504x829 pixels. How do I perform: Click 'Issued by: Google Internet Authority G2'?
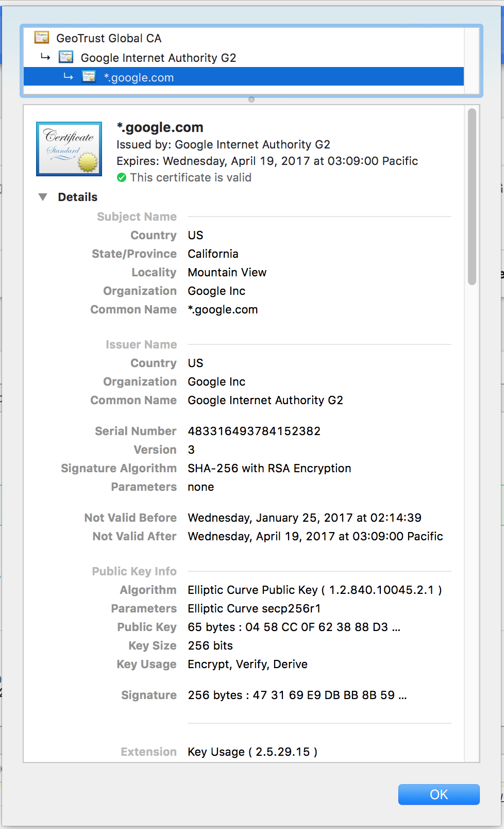point(223,145)
